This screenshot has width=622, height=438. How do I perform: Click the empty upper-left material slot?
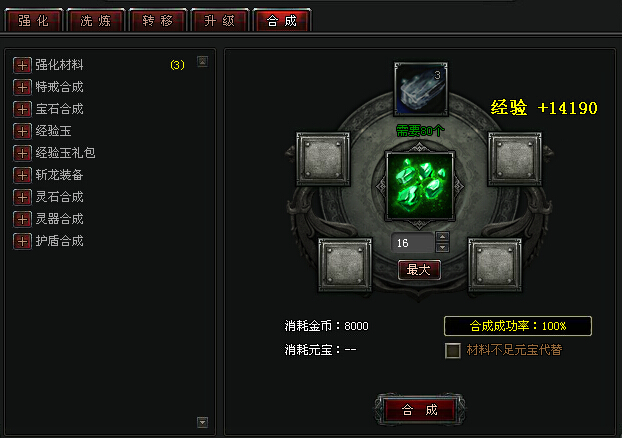(323, 159)
